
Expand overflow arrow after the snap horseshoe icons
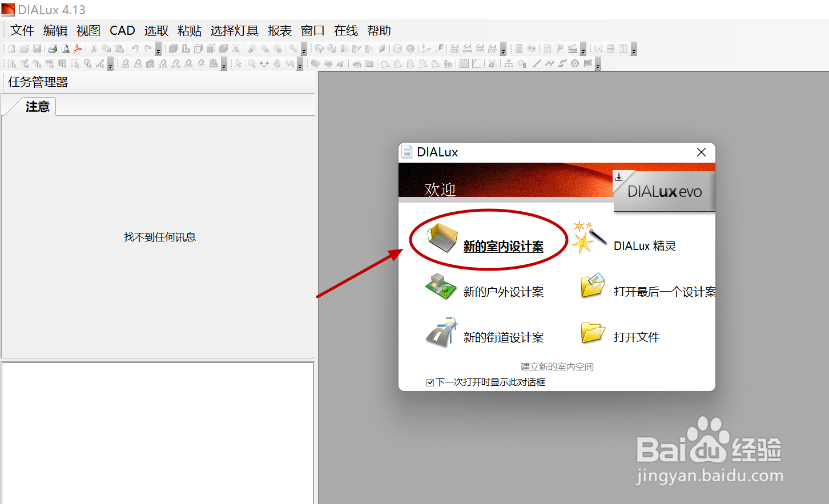tap(224, 64)
